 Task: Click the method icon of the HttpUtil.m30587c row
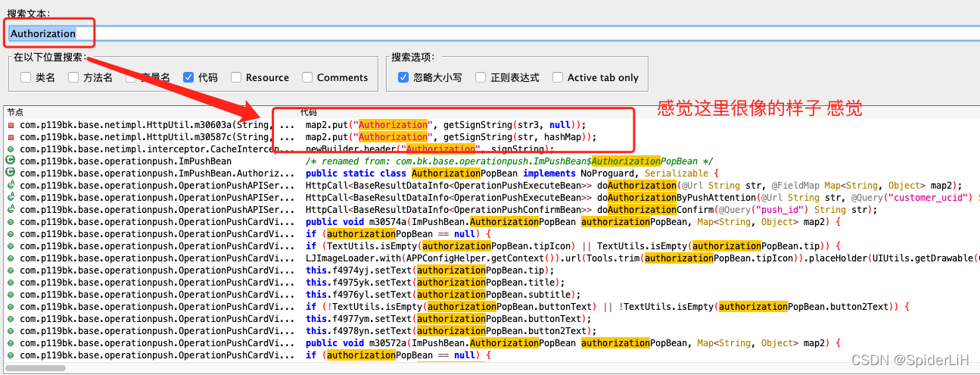pyautogui.click(x=11, y=136)
